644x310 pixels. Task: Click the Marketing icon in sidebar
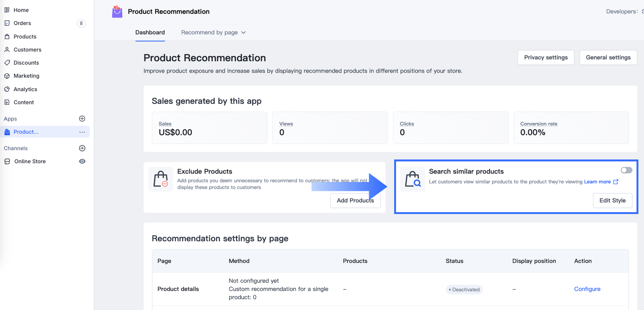[x=7, y=76]
